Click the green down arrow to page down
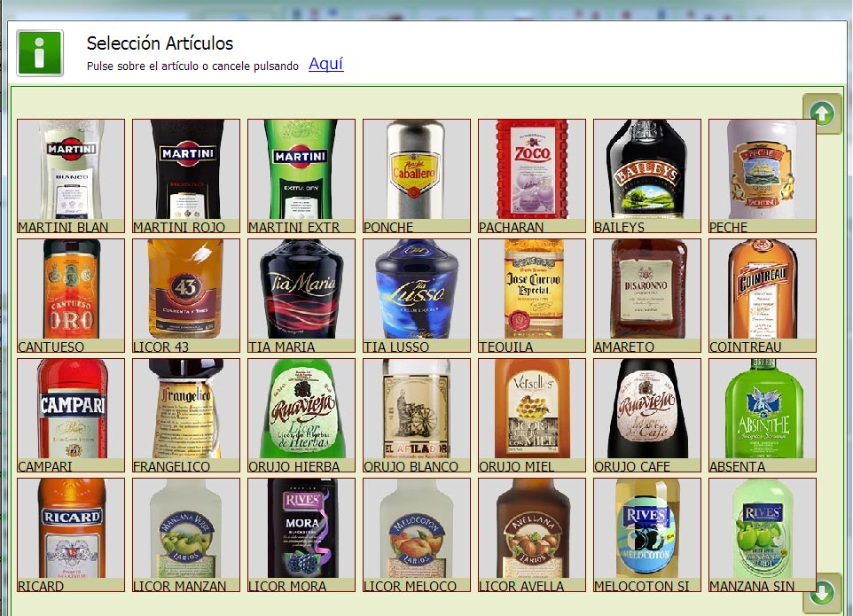Image resolution: width=853 pixels, height=616 pixels. point(822,593)
